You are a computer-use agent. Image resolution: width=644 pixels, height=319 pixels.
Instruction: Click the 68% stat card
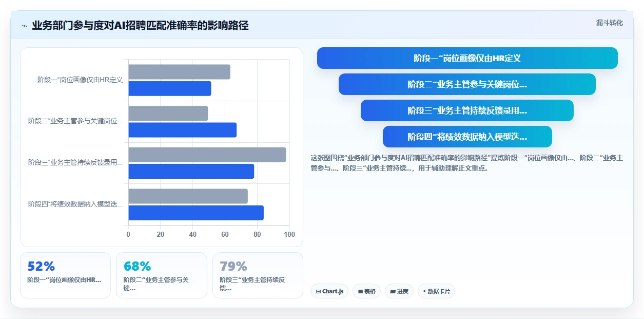[x=162, y=275]
